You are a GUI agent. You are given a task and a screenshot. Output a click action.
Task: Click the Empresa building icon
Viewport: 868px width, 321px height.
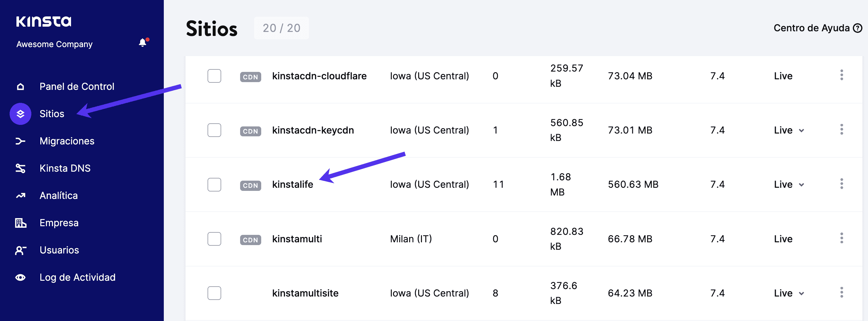click(20, 222)
